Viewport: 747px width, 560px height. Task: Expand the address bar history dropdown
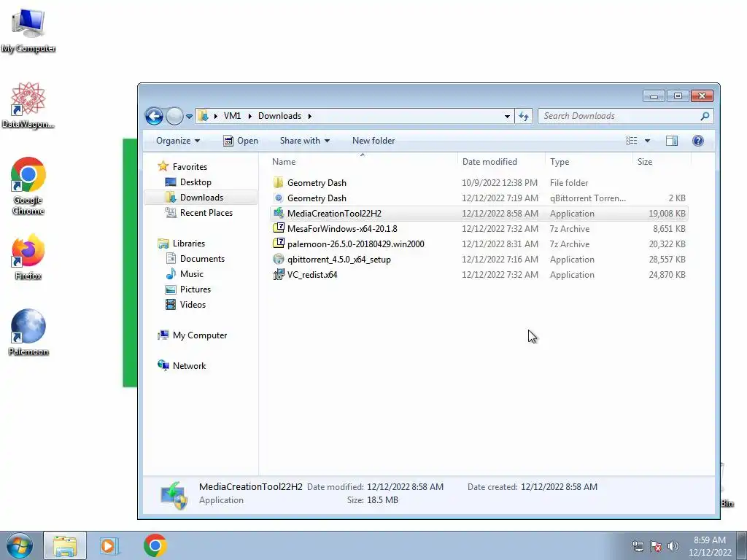pyautogui.click(x=508, y=116)
